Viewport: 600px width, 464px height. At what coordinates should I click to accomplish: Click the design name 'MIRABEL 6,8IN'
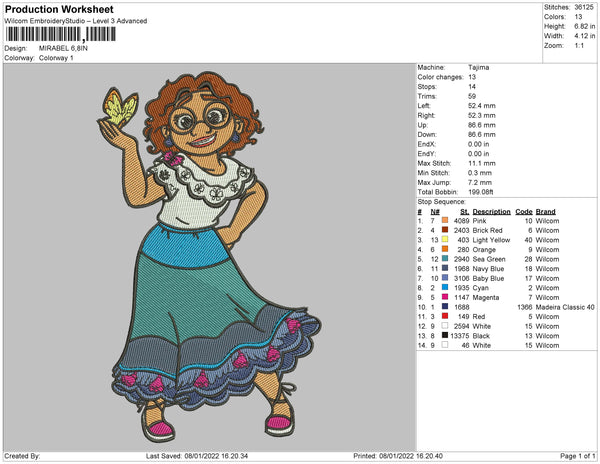[x=63, y=48]
